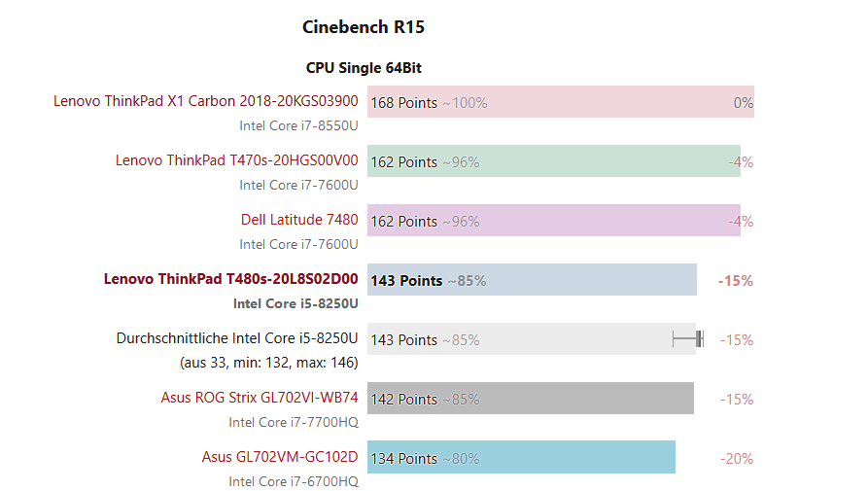Image resolution: width=868 pixels, height=491 pixels.
Task: Open the Lenovo ThinkPad X1 Carbon 2018-20KGS03900 link
Action: point(206,100)
